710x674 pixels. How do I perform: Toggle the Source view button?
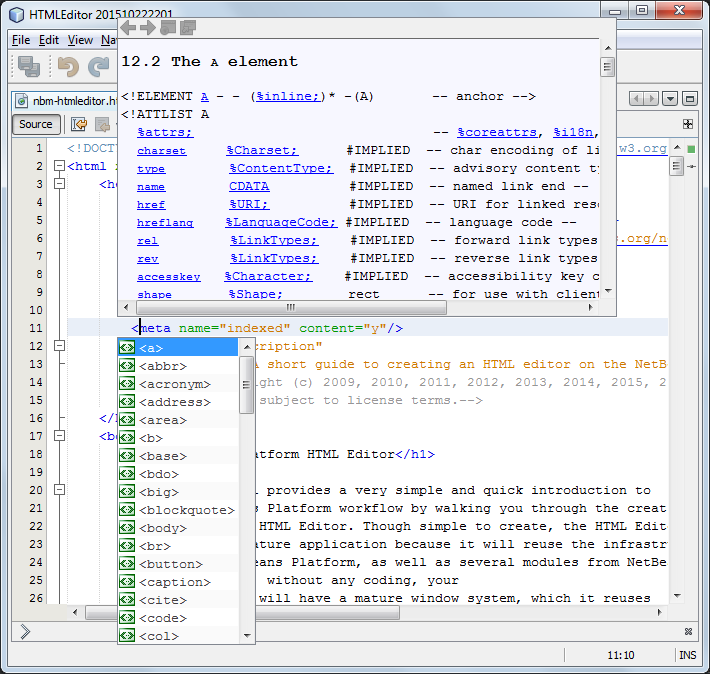(36, 124)
